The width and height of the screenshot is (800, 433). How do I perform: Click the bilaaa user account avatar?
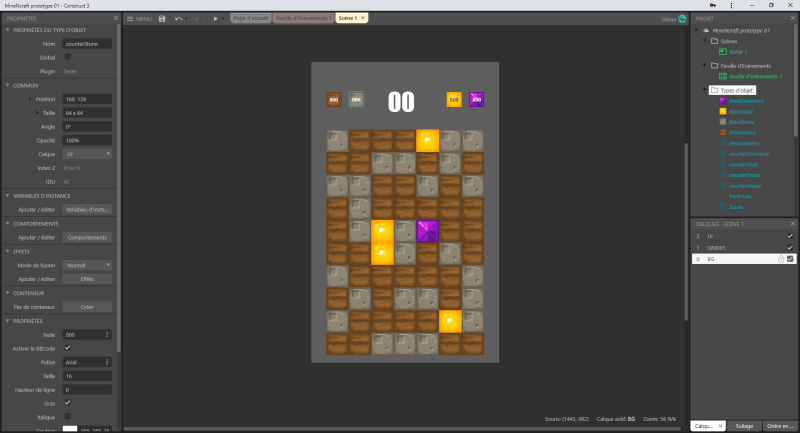coord(682,19)
